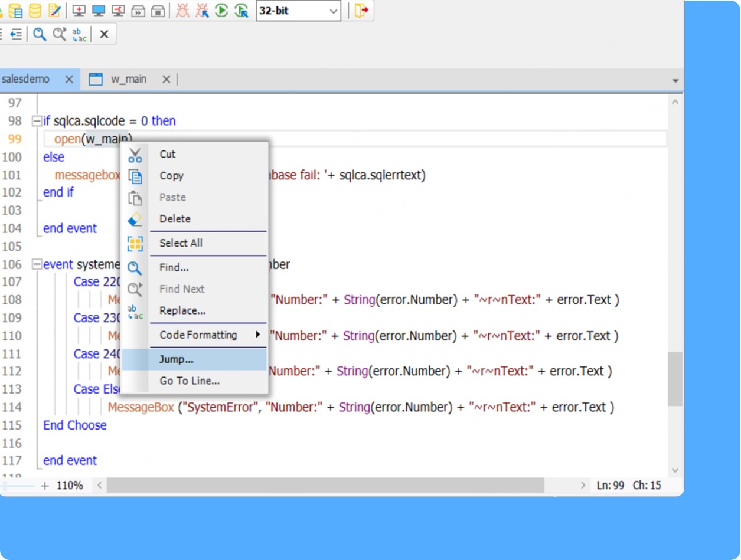Click the zoom slider track left of the plus button
This screenshot has width=741, height=560.
(18, 486)
